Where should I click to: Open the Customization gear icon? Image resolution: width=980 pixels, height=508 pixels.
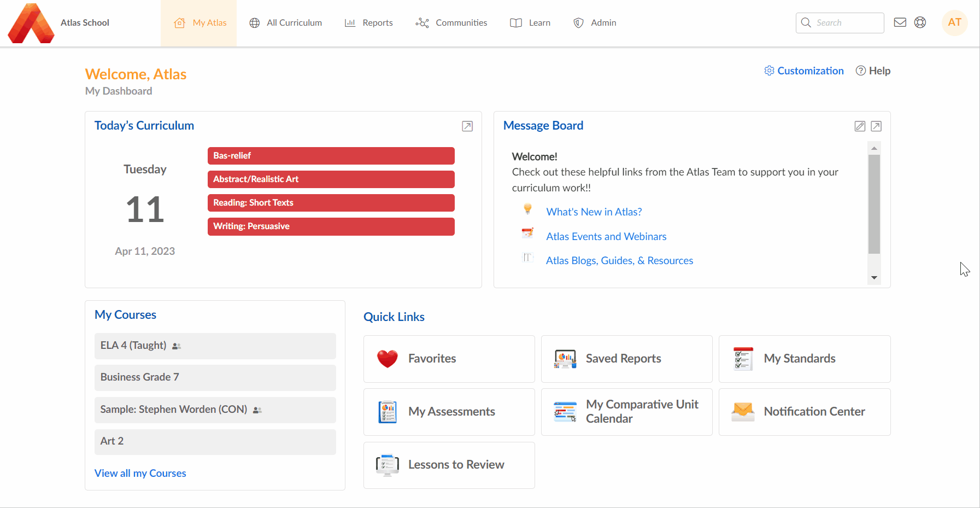[x=769, y=71]
